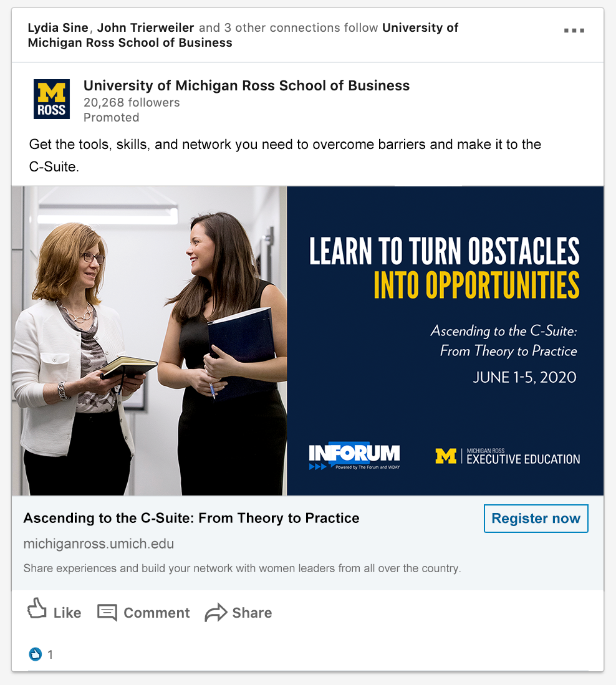This screenshot has width=616, height=685.
Task: Click the Share label text
Action: click(x=252, y=613)
